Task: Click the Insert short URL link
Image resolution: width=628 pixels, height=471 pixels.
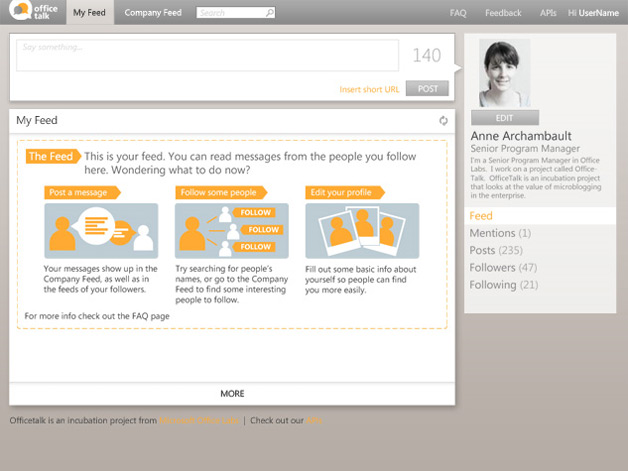Action: click(x=369, y=89)
